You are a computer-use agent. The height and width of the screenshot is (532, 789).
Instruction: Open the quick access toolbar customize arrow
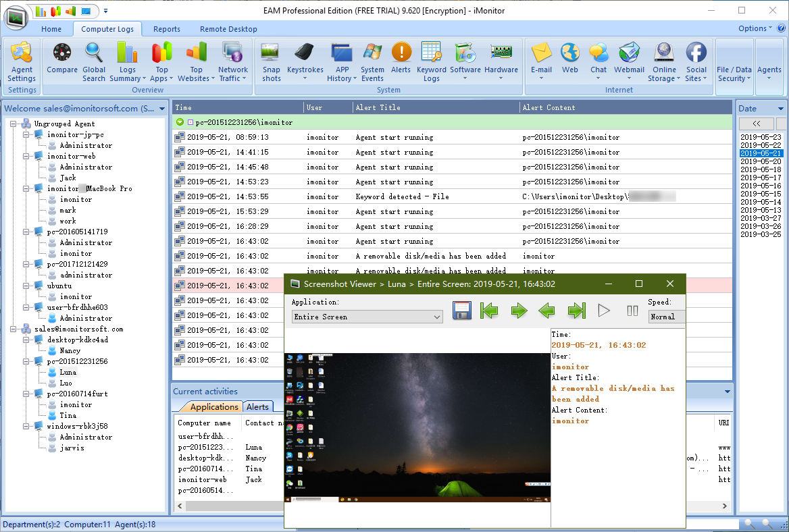pos(105,11)
